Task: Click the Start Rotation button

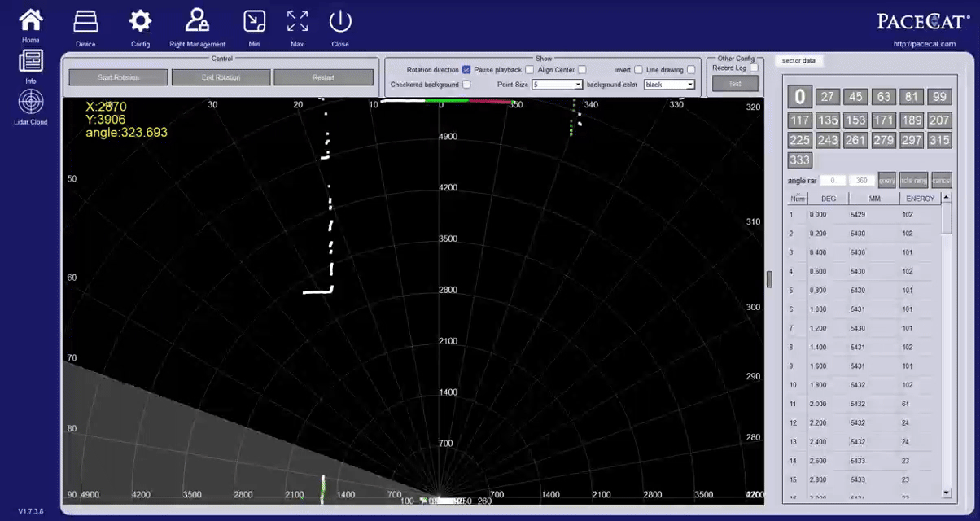Action: 119,77
